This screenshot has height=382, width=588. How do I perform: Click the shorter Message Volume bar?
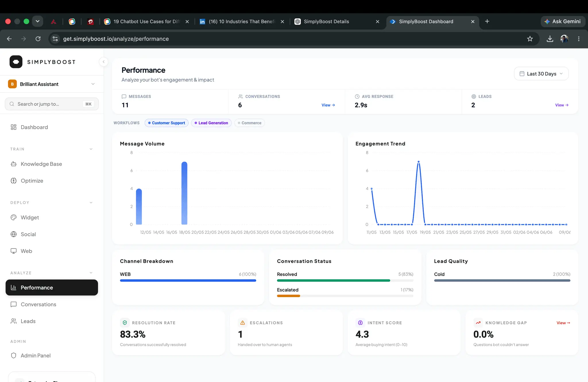139,206
